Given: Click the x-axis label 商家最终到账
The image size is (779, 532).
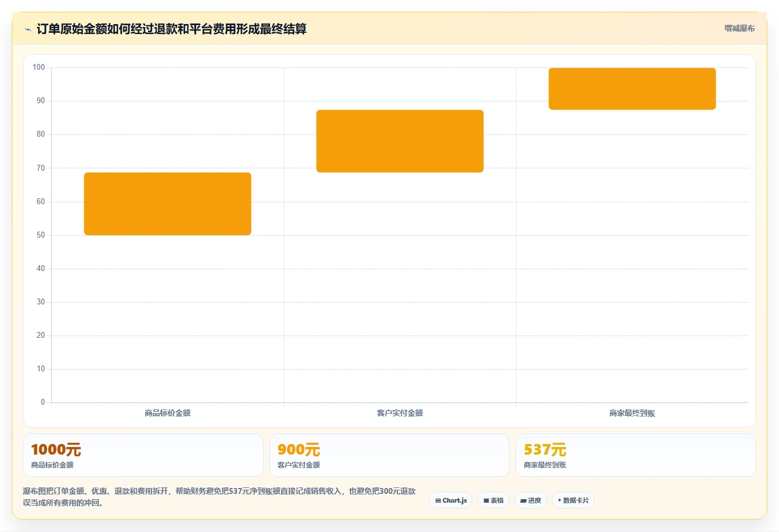Looking at the screenshot, I should (x=632, y=413).
